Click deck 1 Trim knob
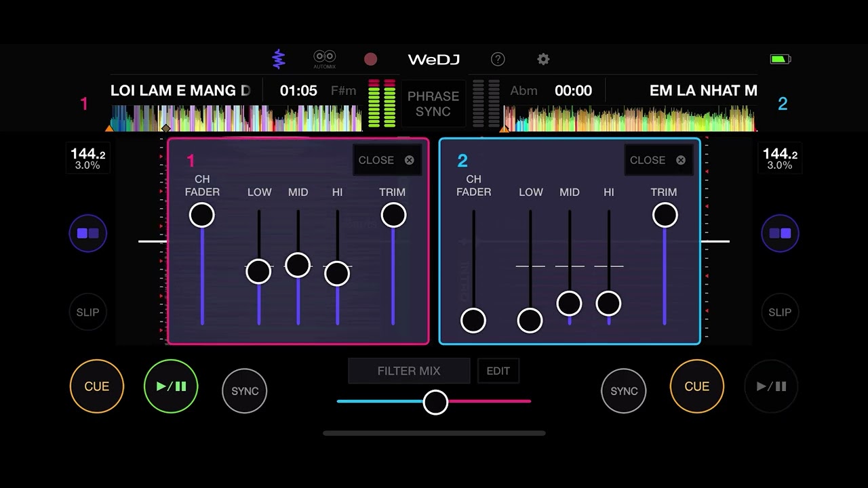868x488 pixels. (x=393, y=216)
